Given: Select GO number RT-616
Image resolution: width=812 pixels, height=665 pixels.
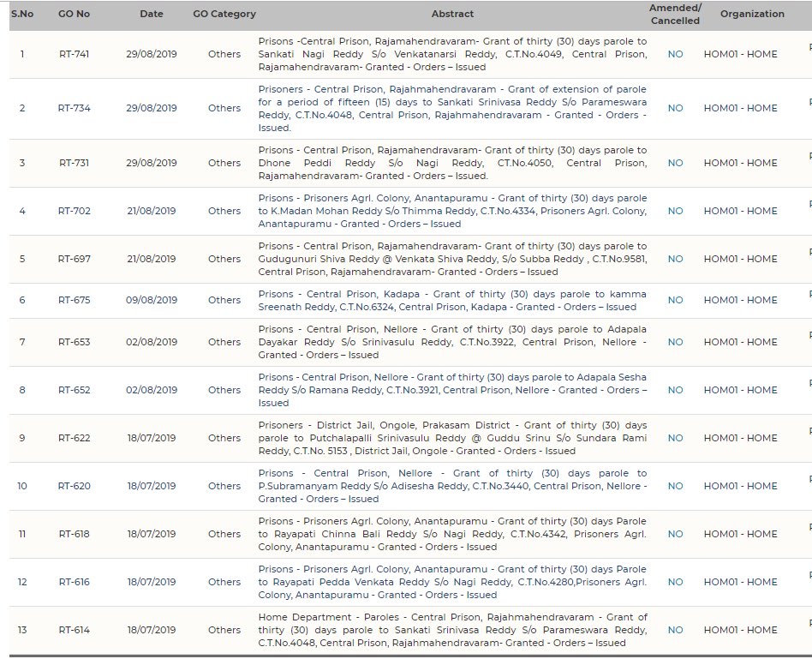Looking at the screenshot, I should coord(74,582).
